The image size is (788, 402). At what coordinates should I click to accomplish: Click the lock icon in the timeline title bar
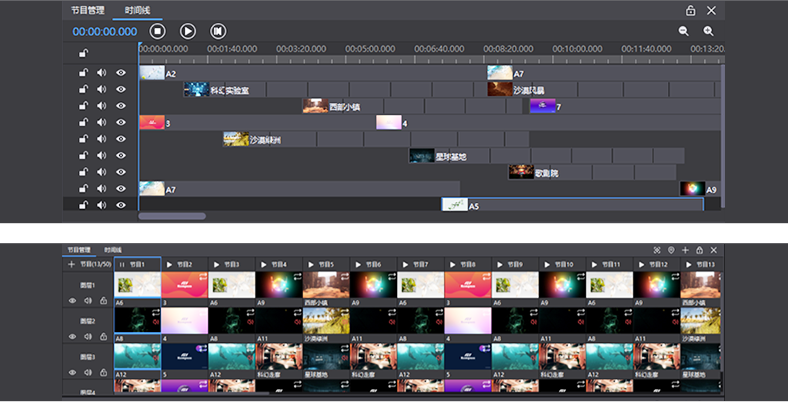point(690,10)
